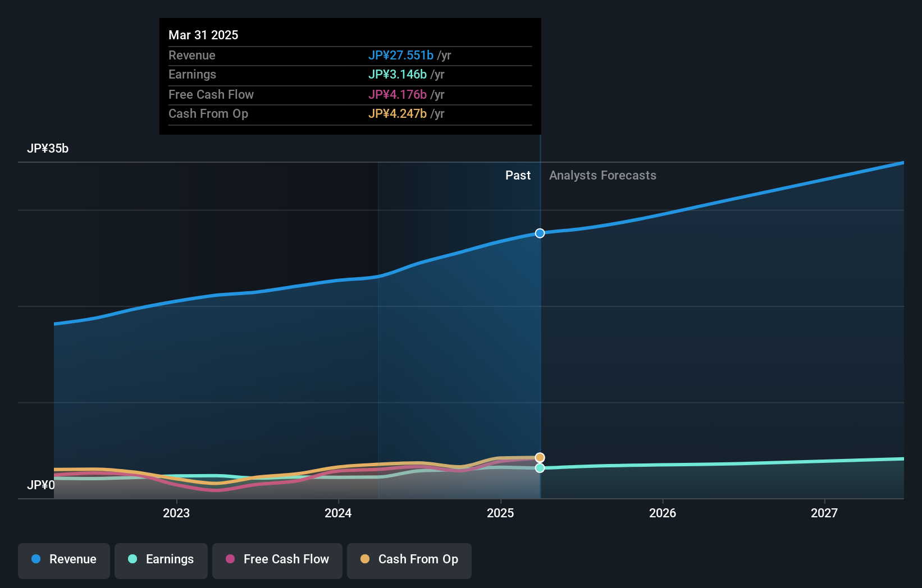Select the 2025 x-axis label
The height and width of the screenshot is (588, 922).
point(500,513)
